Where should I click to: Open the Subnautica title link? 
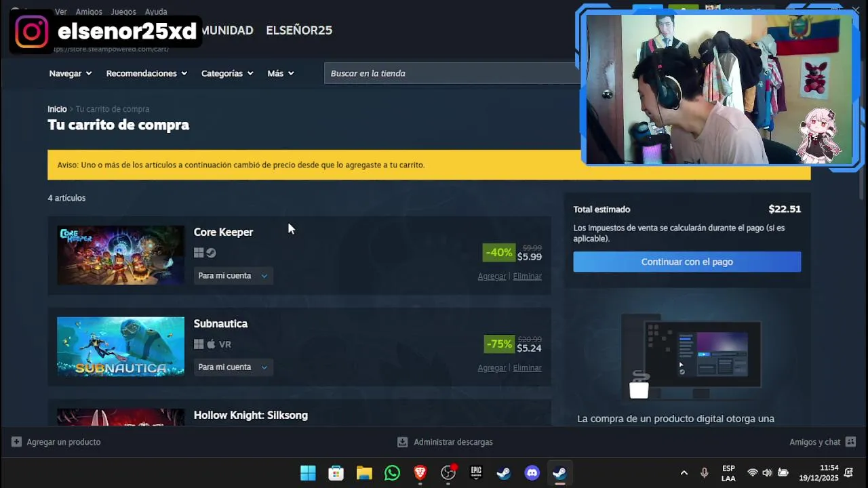point(220,323)
